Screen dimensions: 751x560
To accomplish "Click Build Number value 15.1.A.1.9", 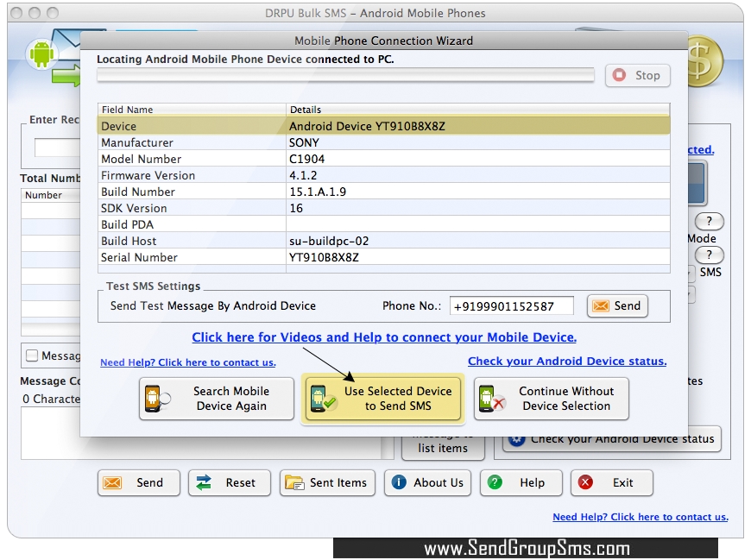I will (x=318, y=192).
